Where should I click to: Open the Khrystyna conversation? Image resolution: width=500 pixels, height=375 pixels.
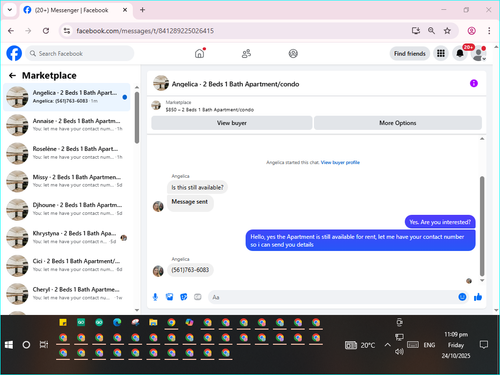[67, 237]
